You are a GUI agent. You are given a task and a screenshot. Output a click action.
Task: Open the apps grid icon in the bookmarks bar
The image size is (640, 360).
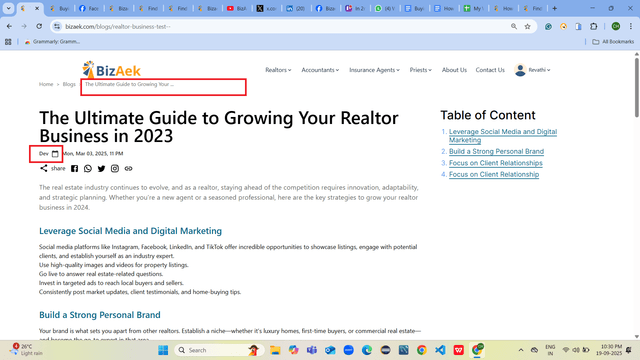click(8, 42)
